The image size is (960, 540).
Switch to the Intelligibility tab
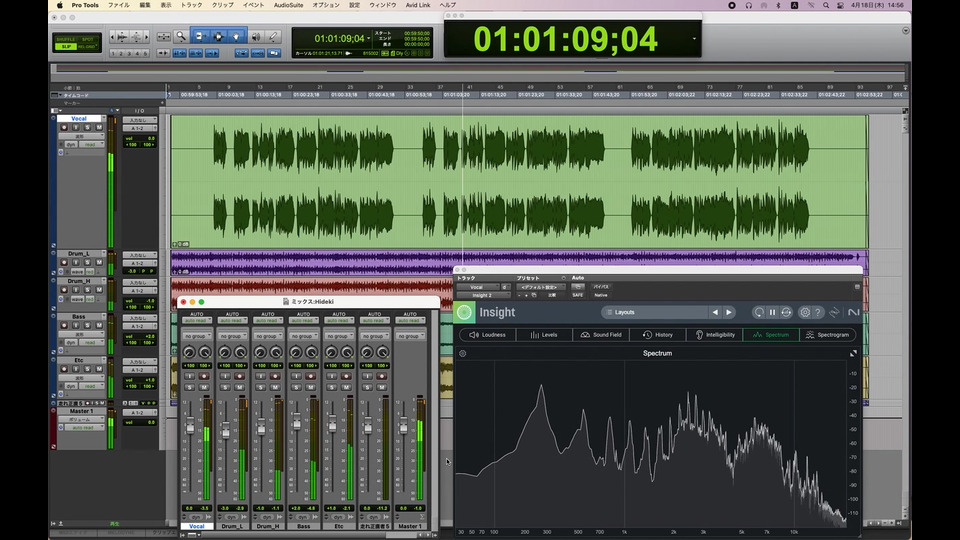coord(714,335)
